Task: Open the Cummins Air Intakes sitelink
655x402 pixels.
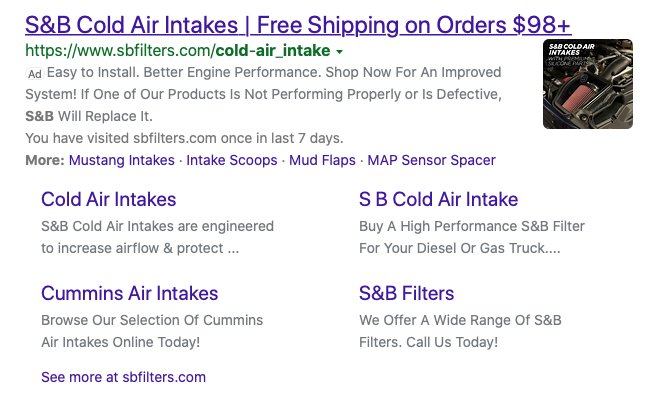Action: [129, 293]
